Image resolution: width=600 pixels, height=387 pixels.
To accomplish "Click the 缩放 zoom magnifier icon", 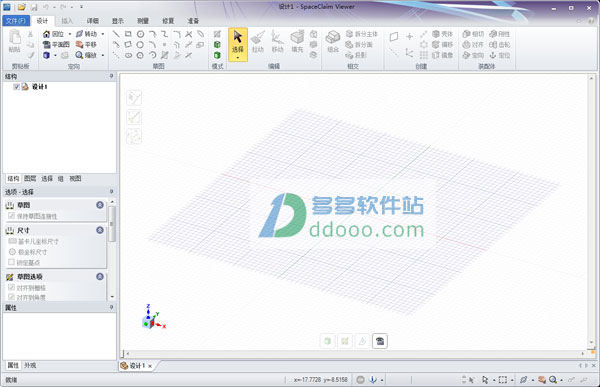I will [x=79, y=55].
